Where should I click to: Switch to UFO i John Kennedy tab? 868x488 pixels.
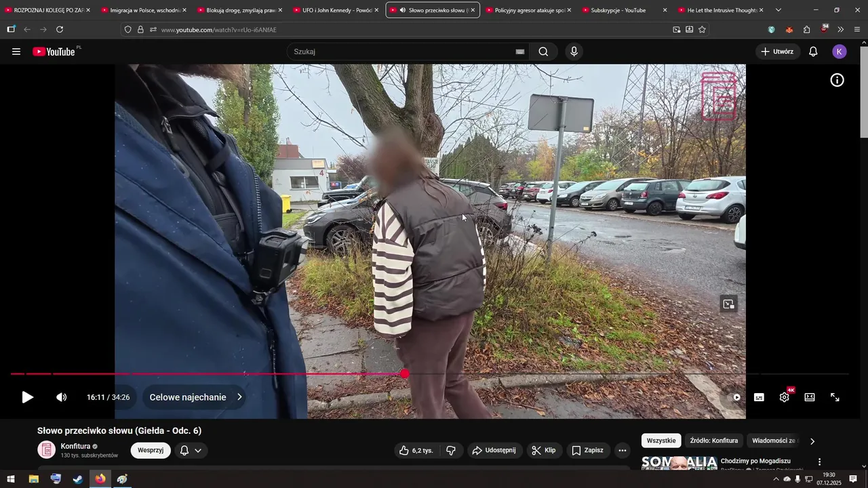click(x=336, y=10)
